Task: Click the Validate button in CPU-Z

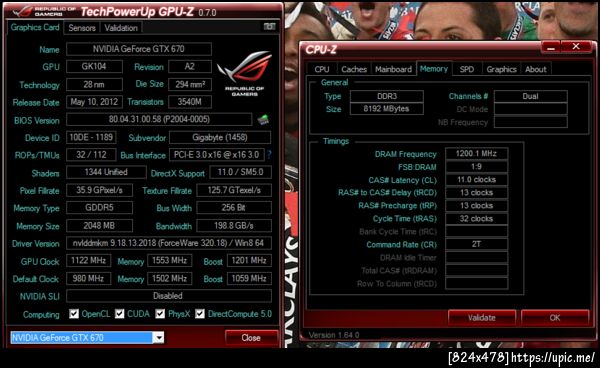Action: [482, 318]
